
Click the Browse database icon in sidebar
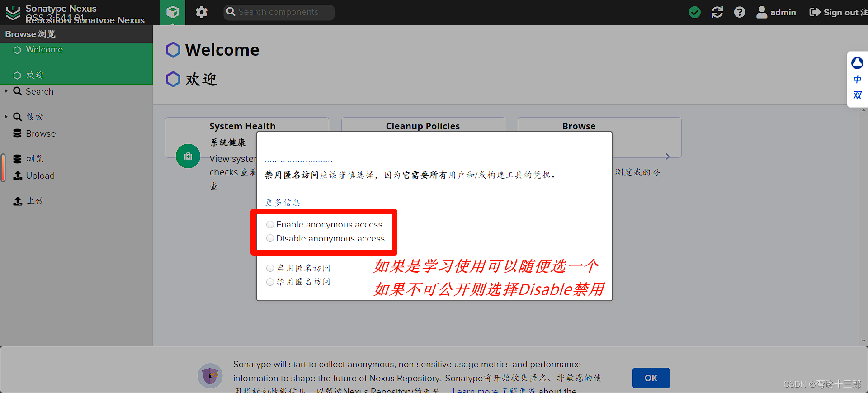(17, 133)
